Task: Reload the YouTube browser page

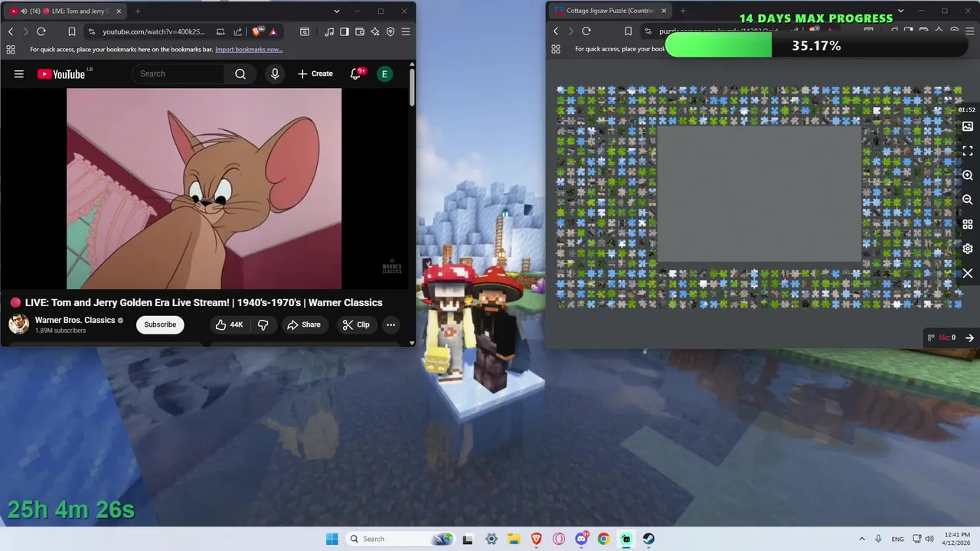Action: (41, 31)
